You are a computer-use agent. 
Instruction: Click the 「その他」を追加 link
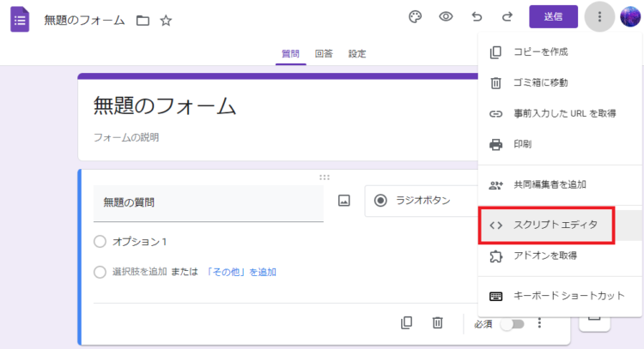click(x=240, y=272)
